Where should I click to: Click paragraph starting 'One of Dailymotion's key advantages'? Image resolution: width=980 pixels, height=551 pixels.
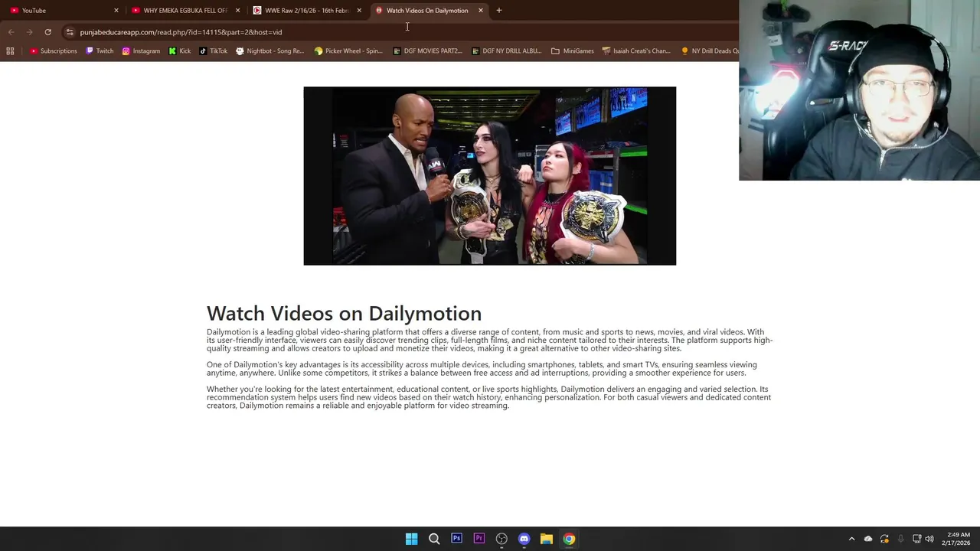(482, 369)
